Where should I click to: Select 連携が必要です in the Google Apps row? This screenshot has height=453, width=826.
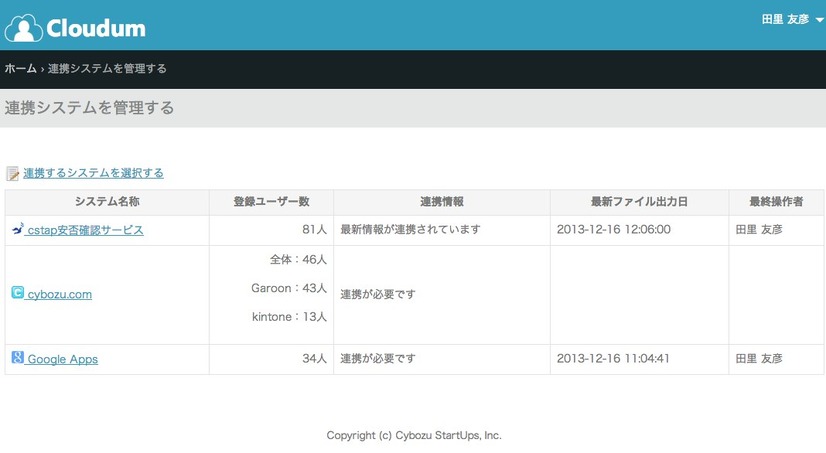[378, 359]
